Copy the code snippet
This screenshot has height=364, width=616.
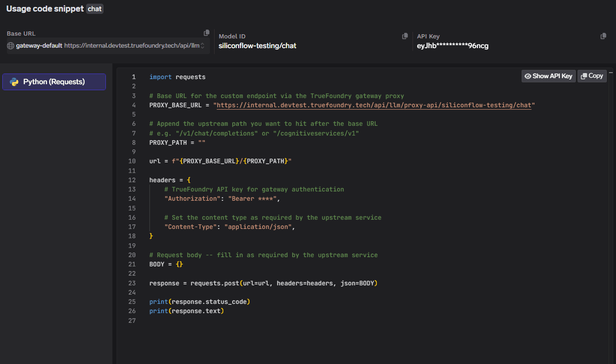[x=592, y=76]
